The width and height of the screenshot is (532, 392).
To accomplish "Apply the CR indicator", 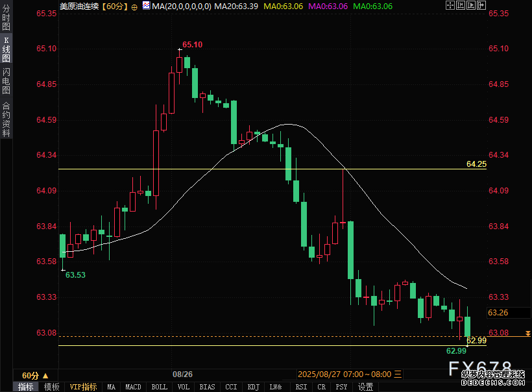I will click(321, 387).
